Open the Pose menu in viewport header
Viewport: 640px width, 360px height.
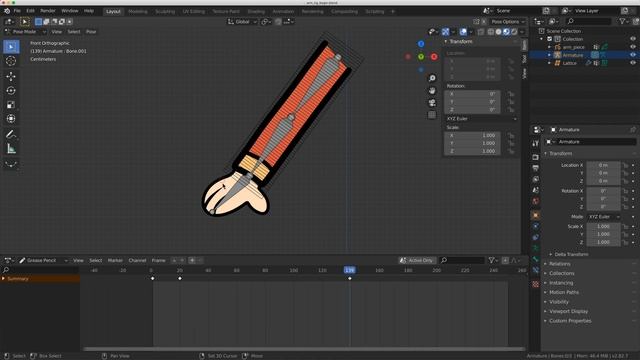91,32
